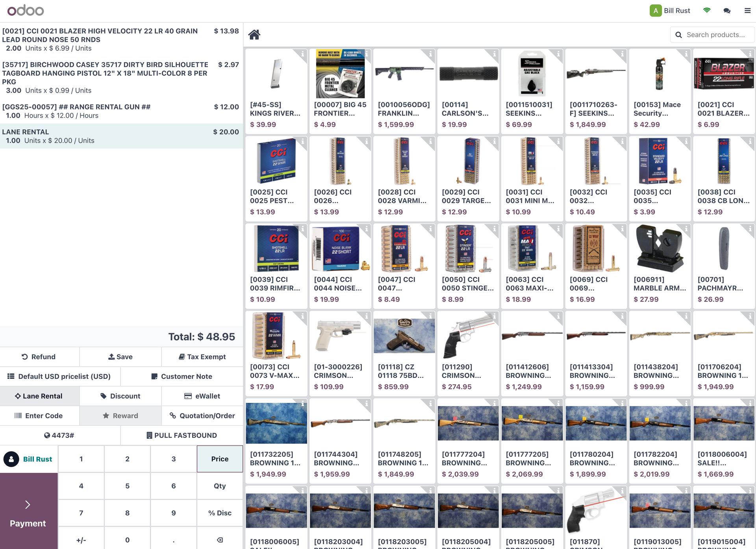Show info for PACHMAYR 00701 product

750,228
